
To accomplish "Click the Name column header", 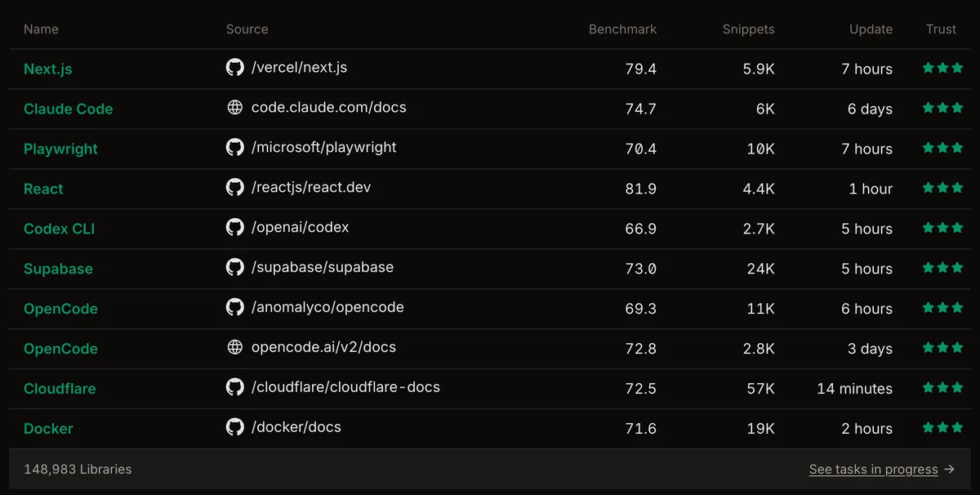I will pos(41,29).
